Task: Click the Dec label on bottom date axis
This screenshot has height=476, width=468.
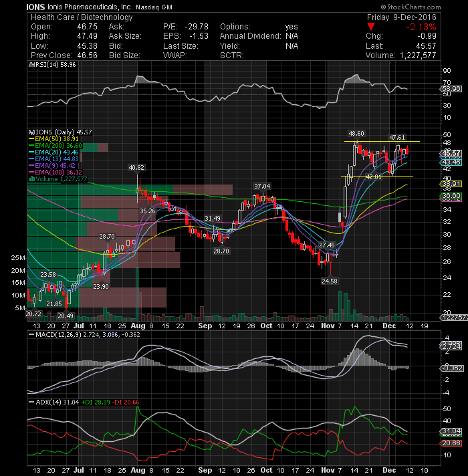Action: (389, 470)
